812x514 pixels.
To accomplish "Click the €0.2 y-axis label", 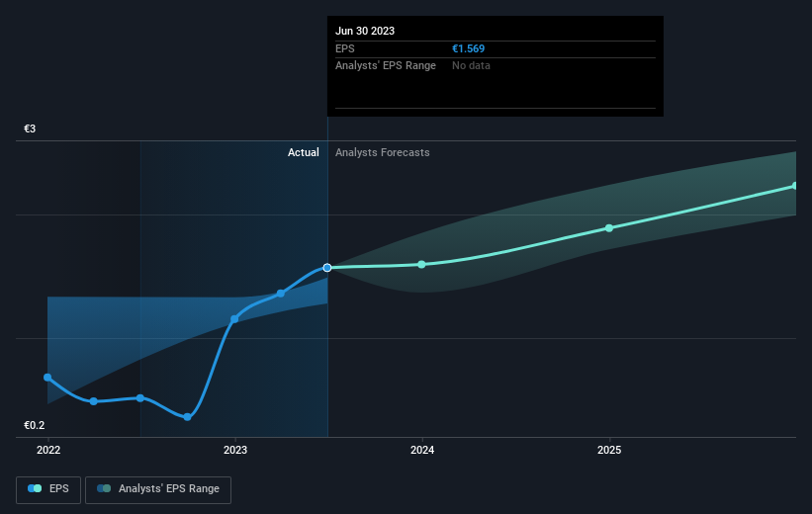I will pos(35,425).
